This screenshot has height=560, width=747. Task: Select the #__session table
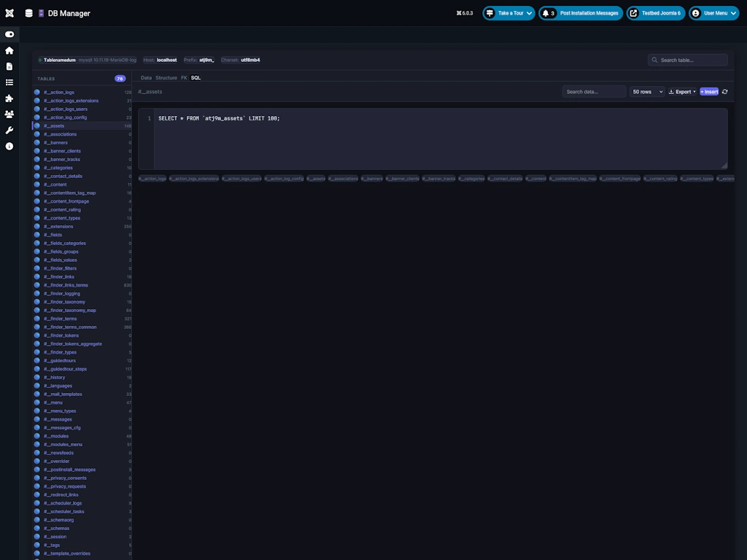point(82,537)
